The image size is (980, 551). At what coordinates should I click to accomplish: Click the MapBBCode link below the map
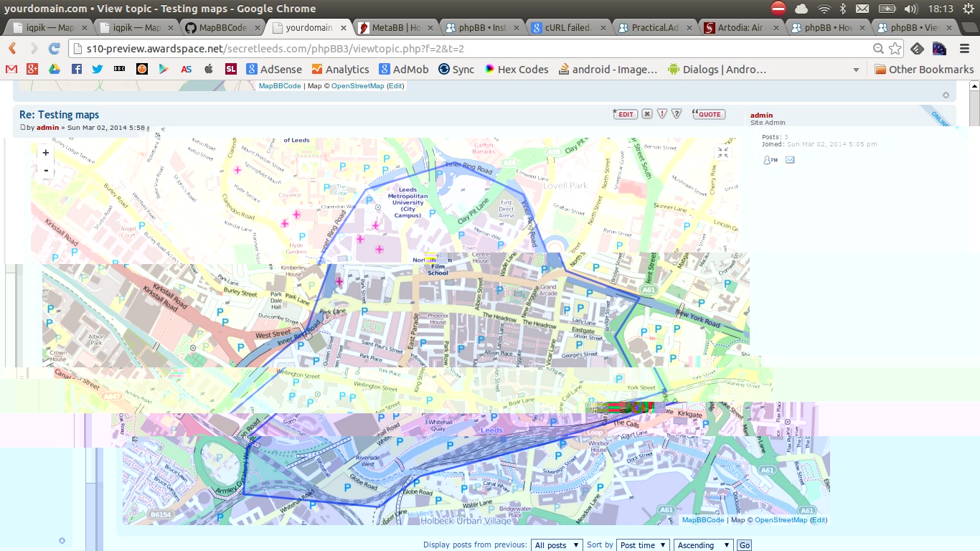(703, 519)
